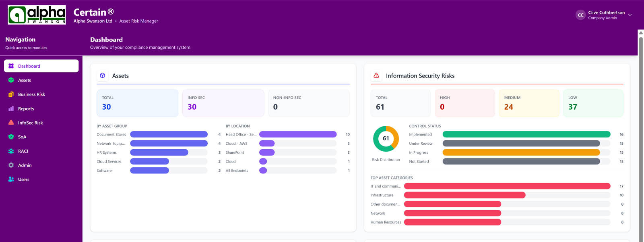
Task: Select the SoA navigation item
Action: pos(22,137)
